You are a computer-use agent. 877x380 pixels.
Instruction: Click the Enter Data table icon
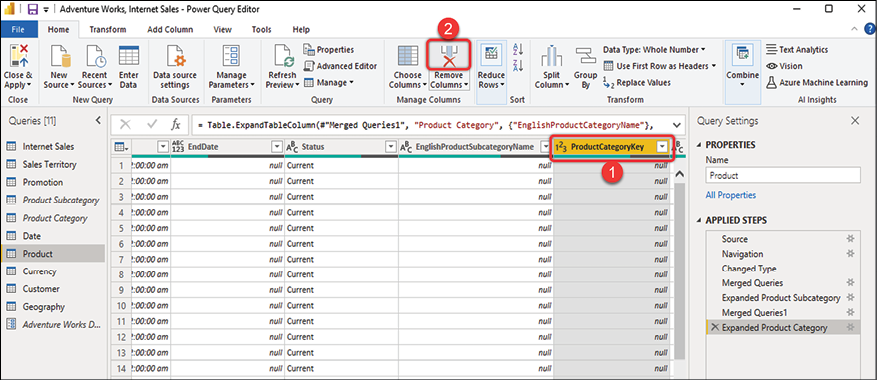point(128,56)
